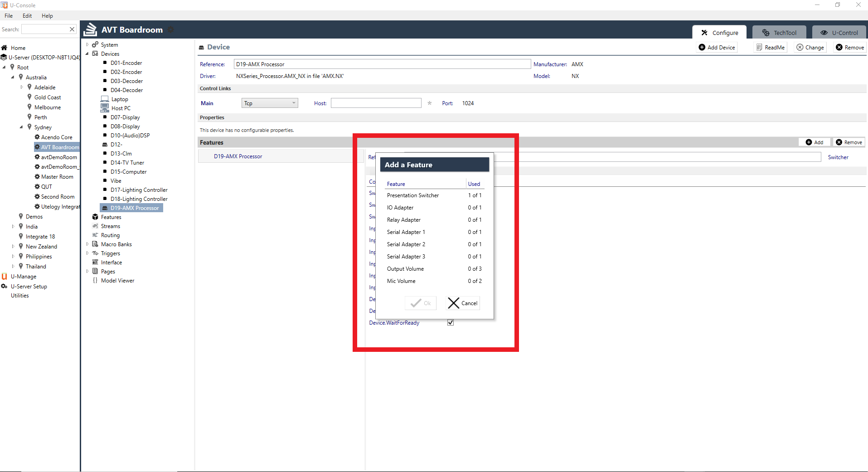Screen dimensions: 868x472
Task: Select Output Volume in the feature list
Action: [x=405, y=268]
